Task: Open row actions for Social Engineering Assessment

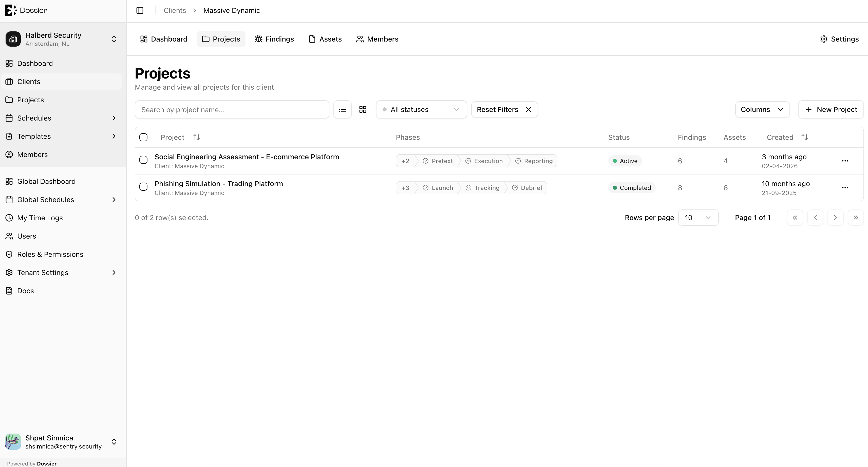Action: pos(845,161)
